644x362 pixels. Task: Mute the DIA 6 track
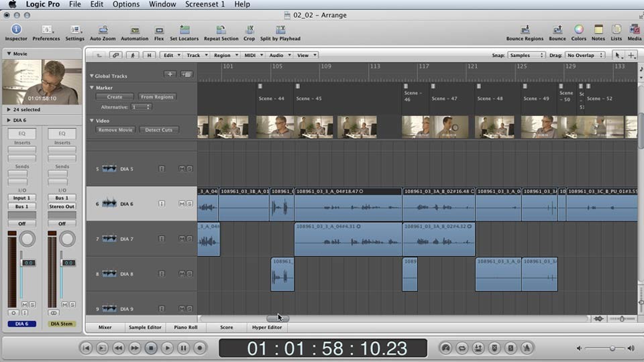pos(182,204)
